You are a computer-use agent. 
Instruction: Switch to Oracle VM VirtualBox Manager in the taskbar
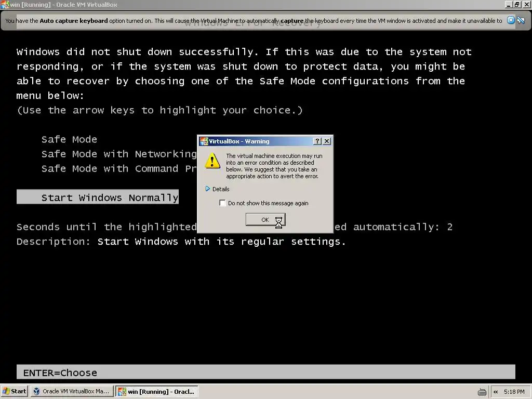tap(72, 391)
